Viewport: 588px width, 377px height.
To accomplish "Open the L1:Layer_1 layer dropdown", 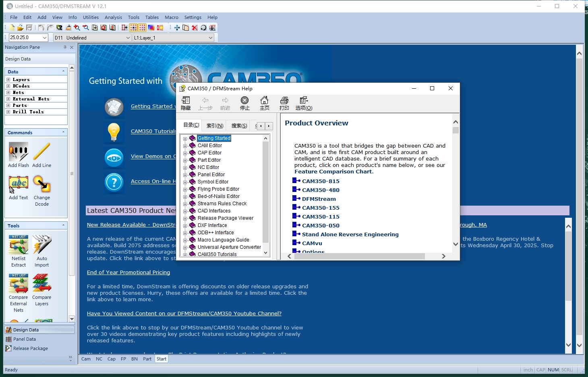I will (x=210, y=37).
